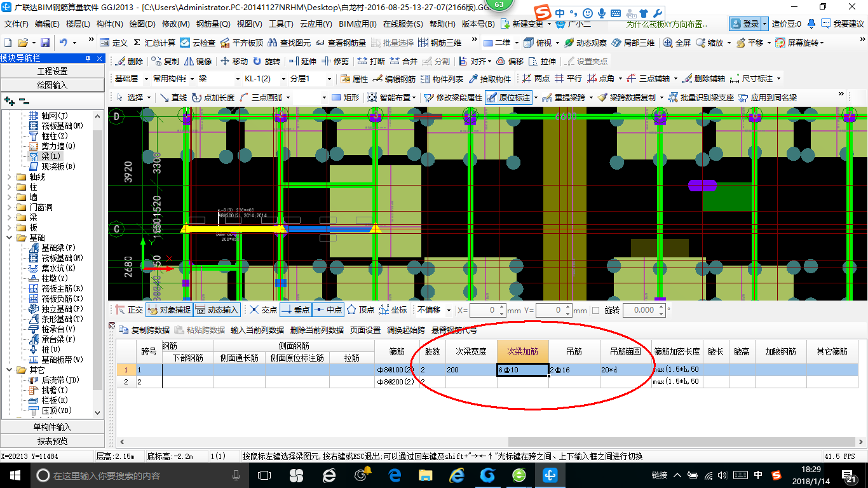Open the 二维 view mode dropdown

[x=516, y=43]
